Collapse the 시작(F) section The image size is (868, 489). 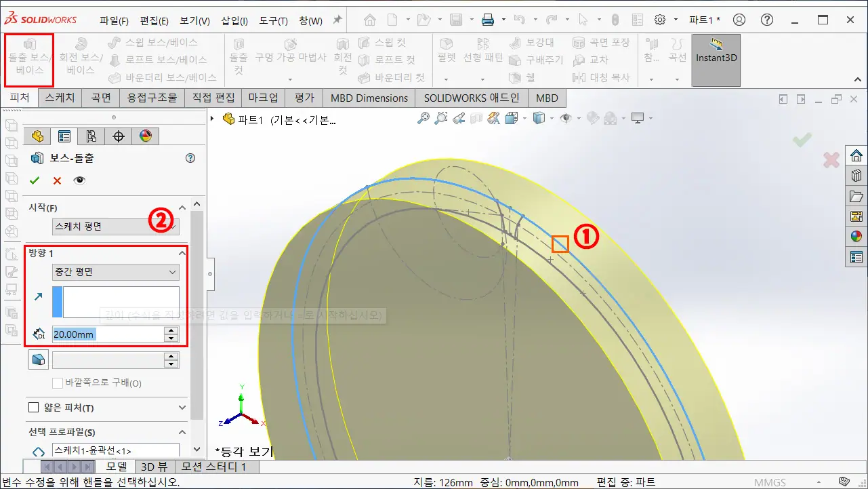[x=182, y=208]
